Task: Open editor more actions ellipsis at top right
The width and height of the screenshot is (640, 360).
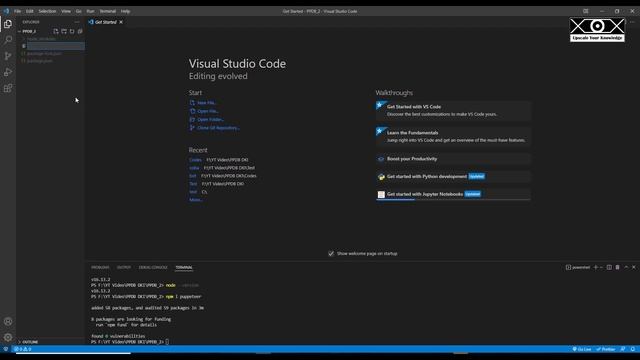Action: coord(632,22)
